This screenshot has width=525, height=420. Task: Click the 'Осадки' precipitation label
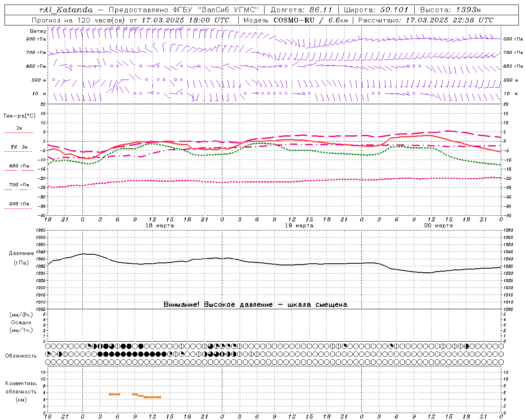tap(21, 323)
